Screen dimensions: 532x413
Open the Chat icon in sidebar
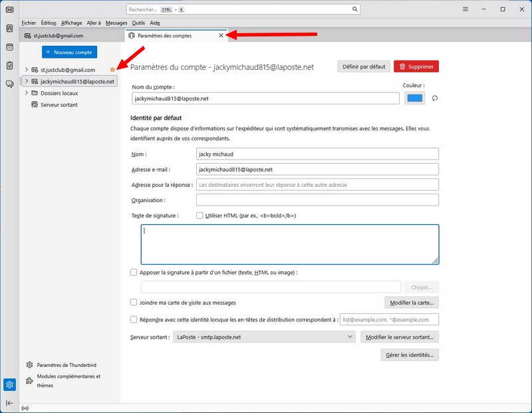pos(9,84)
